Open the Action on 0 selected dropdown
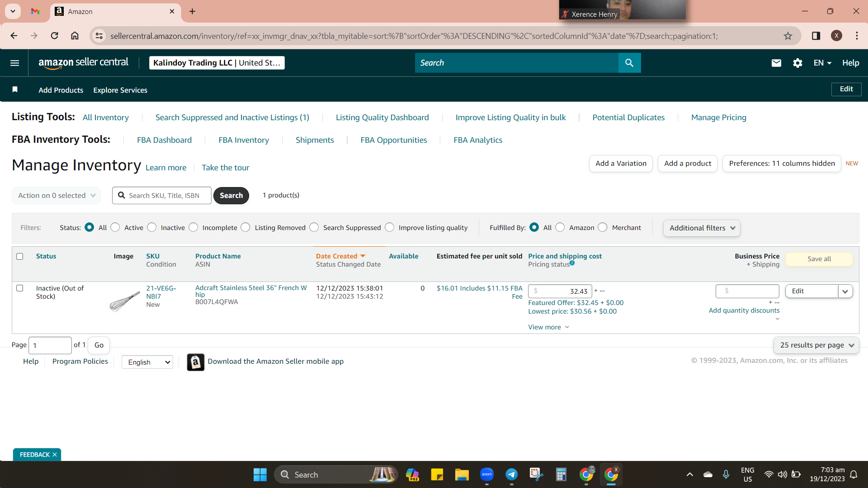Viewport: 868px width, 488px height. [x=57, y=196]
